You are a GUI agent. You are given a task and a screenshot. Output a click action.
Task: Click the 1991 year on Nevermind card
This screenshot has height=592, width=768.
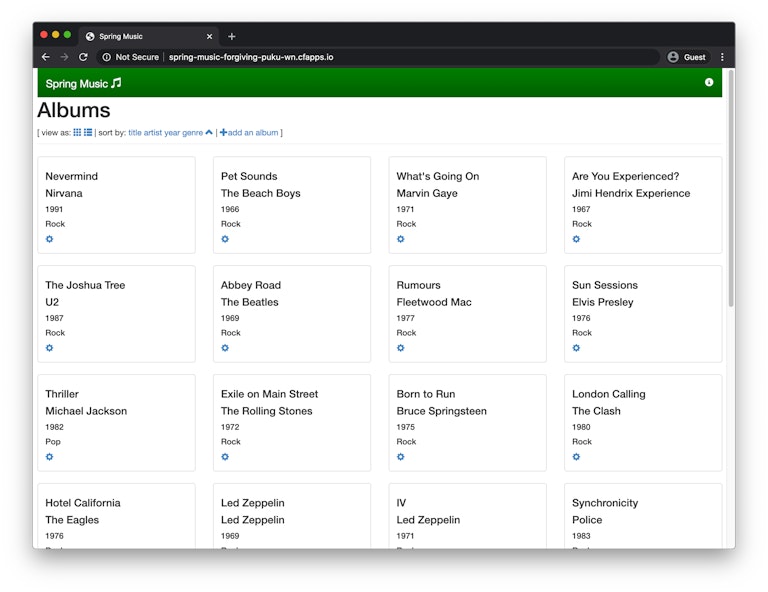54,209
